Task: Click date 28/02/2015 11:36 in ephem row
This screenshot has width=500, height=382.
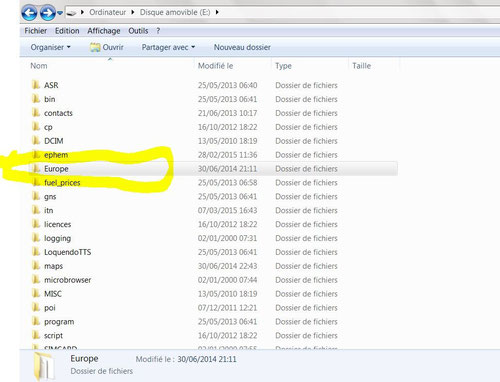Action: point(227,155)
